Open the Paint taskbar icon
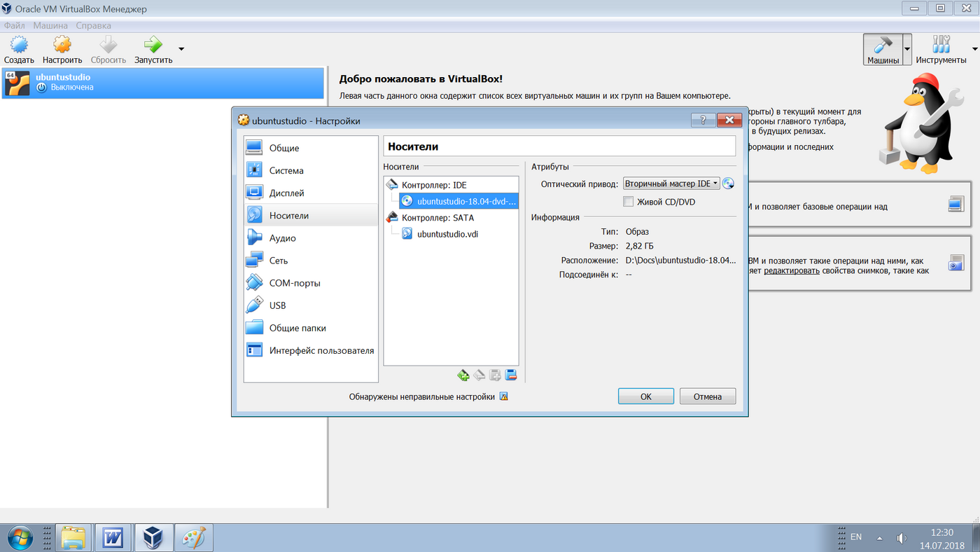This screenshot has height=552, width=980. [193, 538]
